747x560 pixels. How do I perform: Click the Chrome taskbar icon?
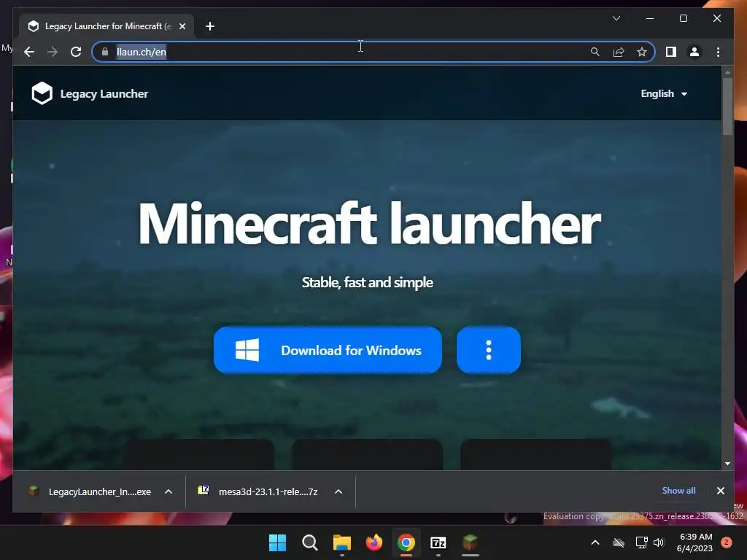tap(406, 542)
